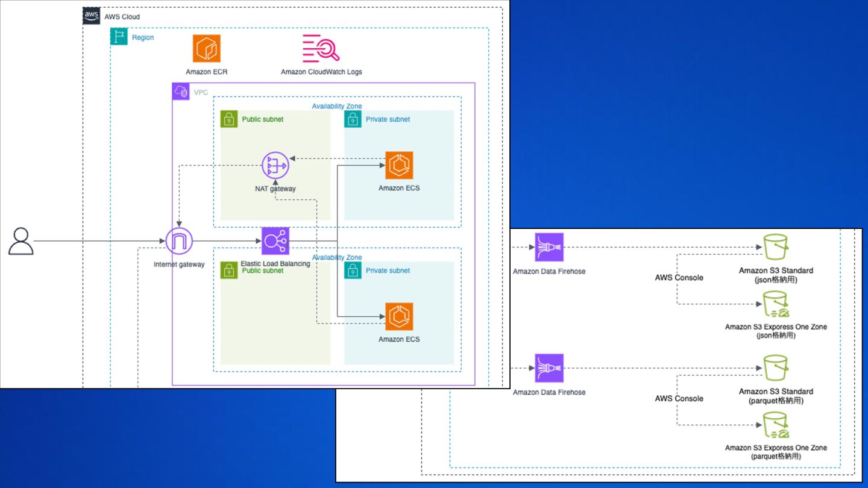Click Private subnet lock icon in lower zone

[353, 271]
